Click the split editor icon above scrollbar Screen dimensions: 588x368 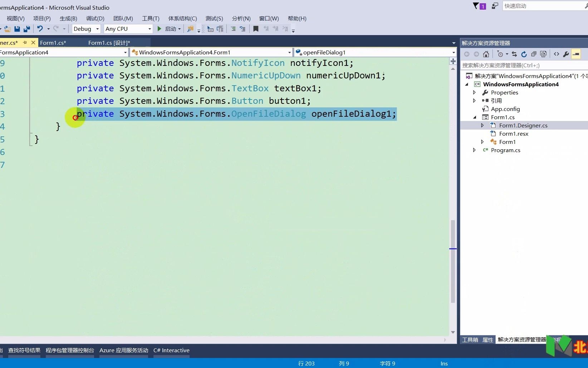tap(453, 61)
